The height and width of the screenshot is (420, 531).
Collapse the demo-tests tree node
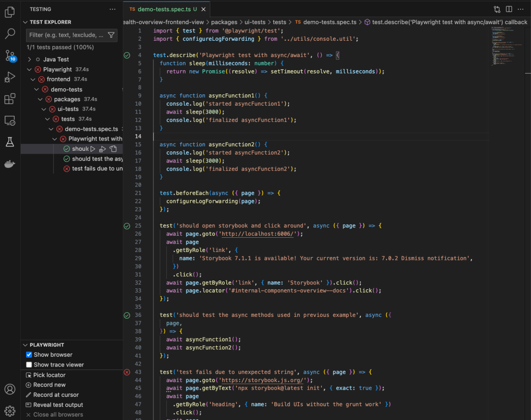[x=36, y=89]
